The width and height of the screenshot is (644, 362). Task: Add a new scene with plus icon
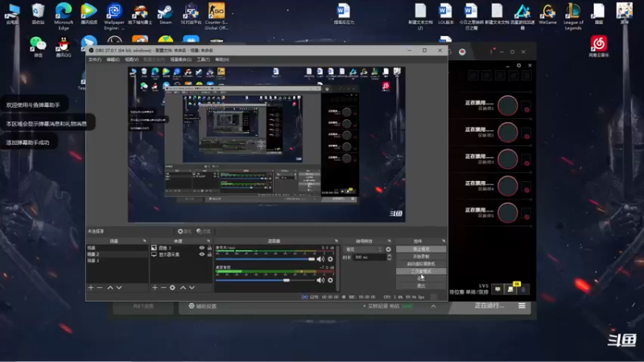91,288
